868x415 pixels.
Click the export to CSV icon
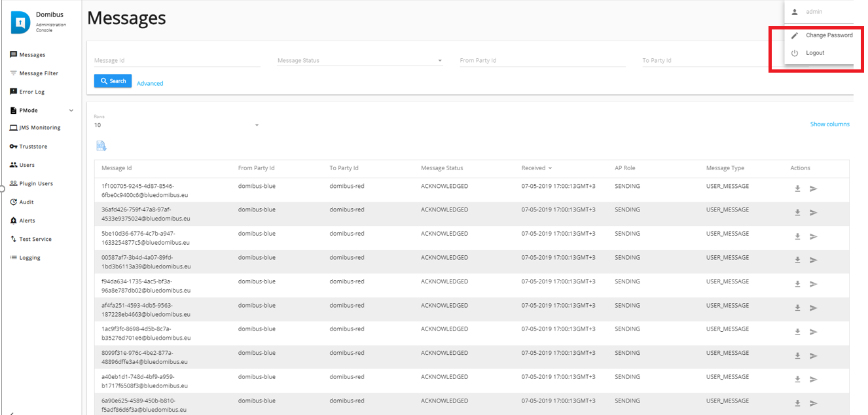tap(101, 146)
